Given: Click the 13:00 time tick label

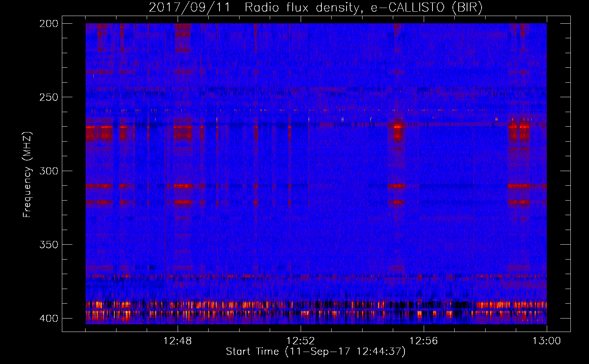Looking at the screenshot, I should [x=547, y=341].
